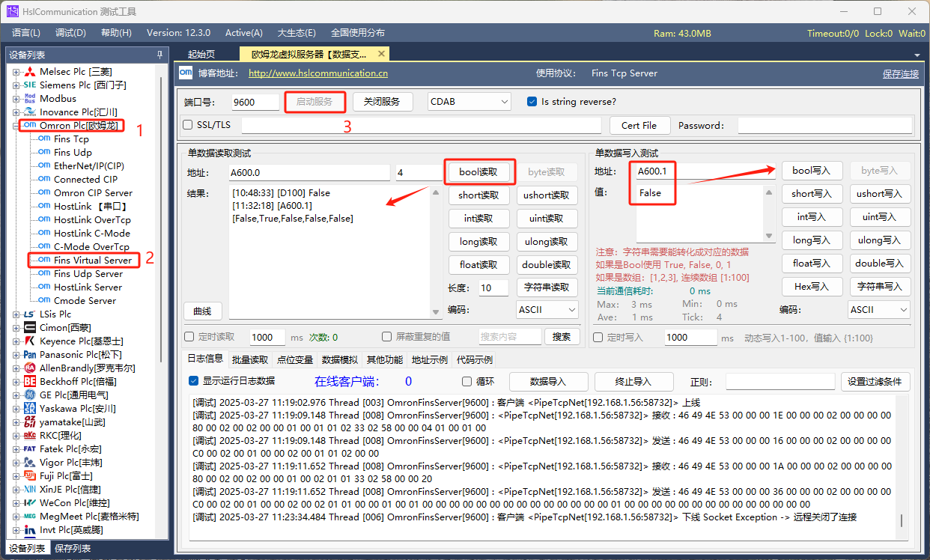930x560 pixels.
Task: Click the log output vertical scrollbar
Action: tap(902, 520)
